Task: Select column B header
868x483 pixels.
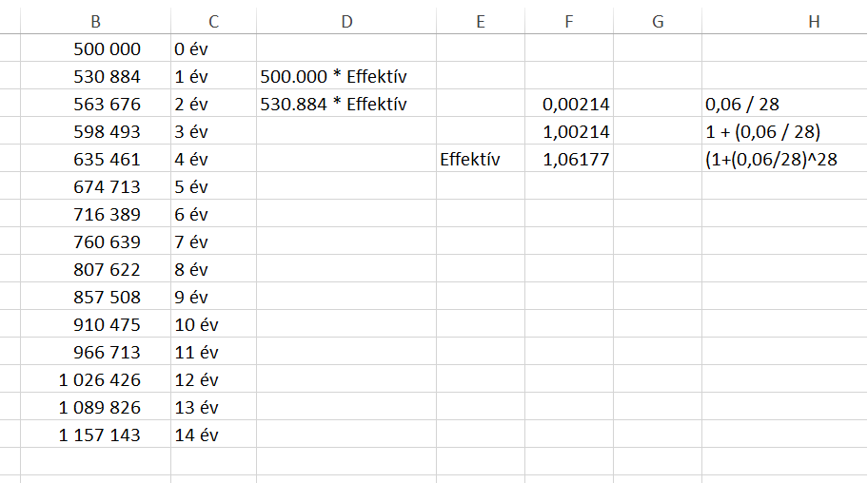Action: (x=95, y=22)
